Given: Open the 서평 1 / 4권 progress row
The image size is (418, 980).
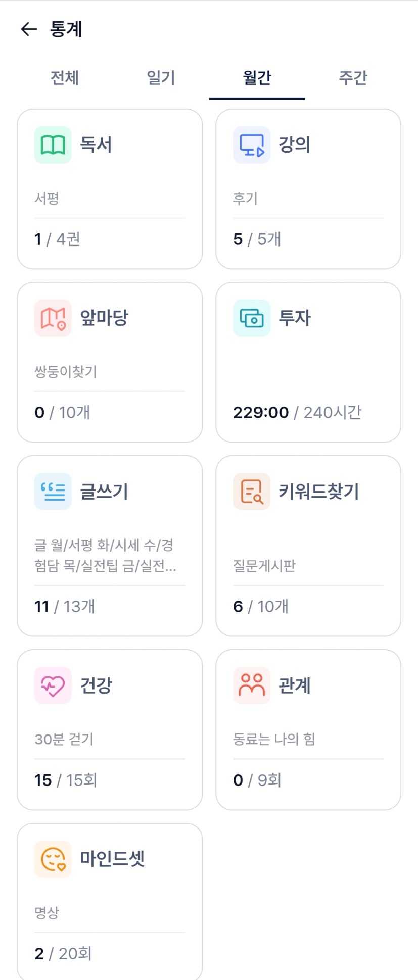Looking at the screenshot, I should [109, 239].
